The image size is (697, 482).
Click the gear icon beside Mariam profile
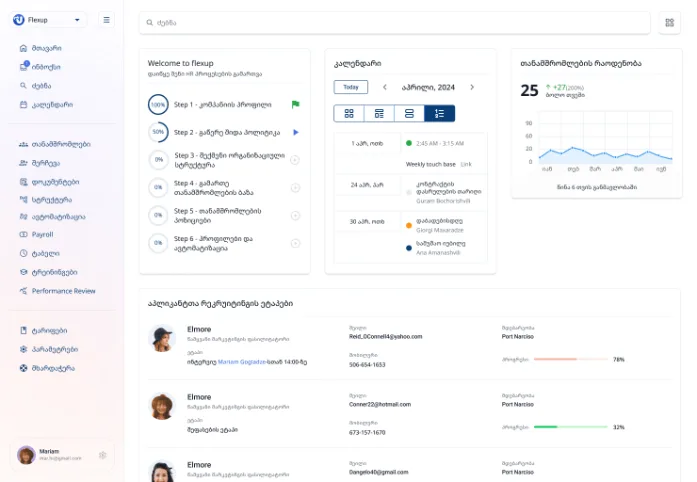click(x=103, y=455)
